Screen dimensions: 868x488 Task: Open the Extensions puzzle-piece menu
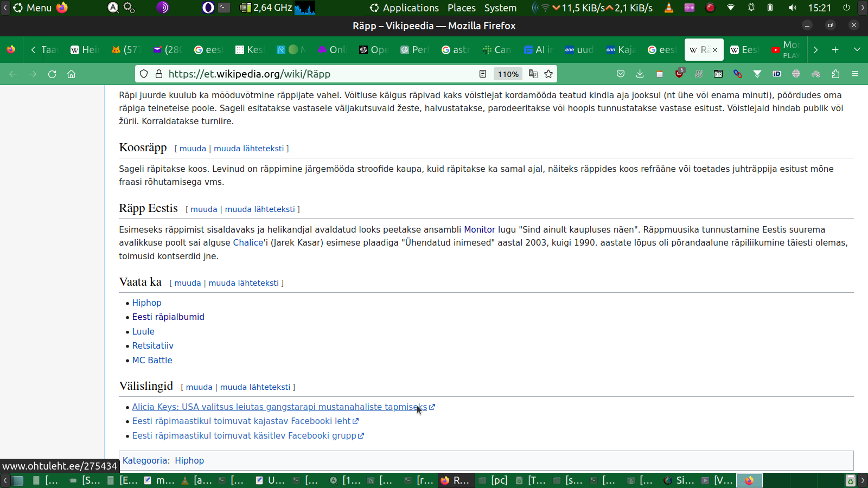pyautogui.click(x=835, y=74)
